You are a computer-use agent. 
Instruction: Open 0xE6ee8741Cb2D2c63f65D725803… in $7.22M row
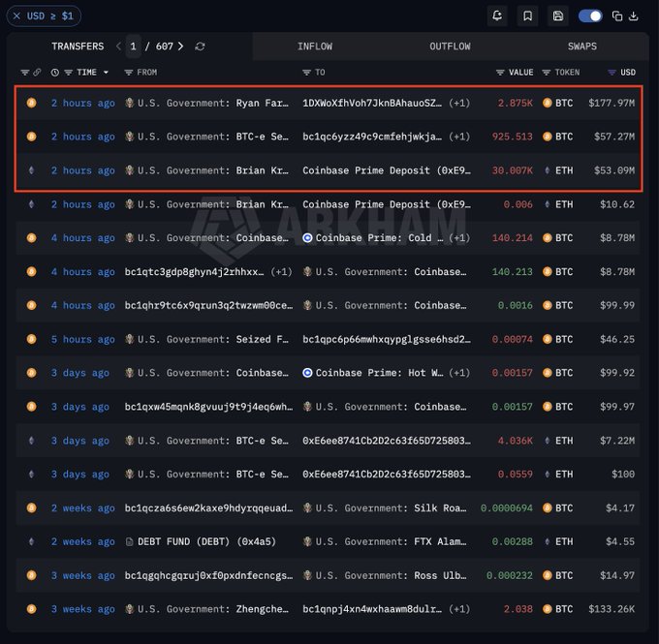point(387,441)
